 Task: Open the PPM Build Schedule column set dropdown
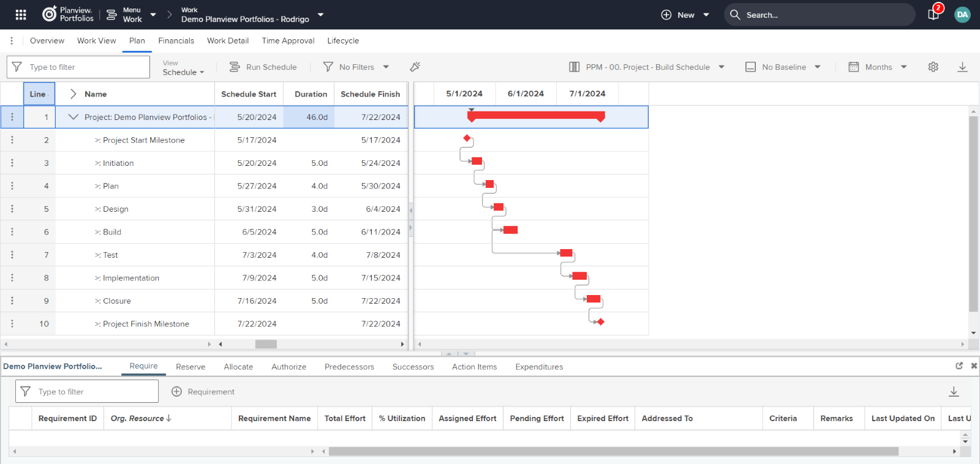[x=647, y=67]
